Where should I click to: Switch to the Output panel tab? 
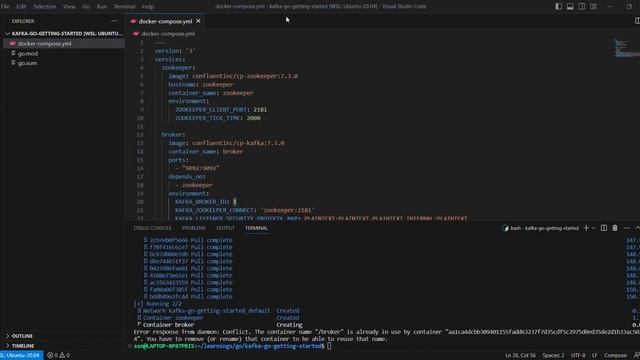[225, 228]
